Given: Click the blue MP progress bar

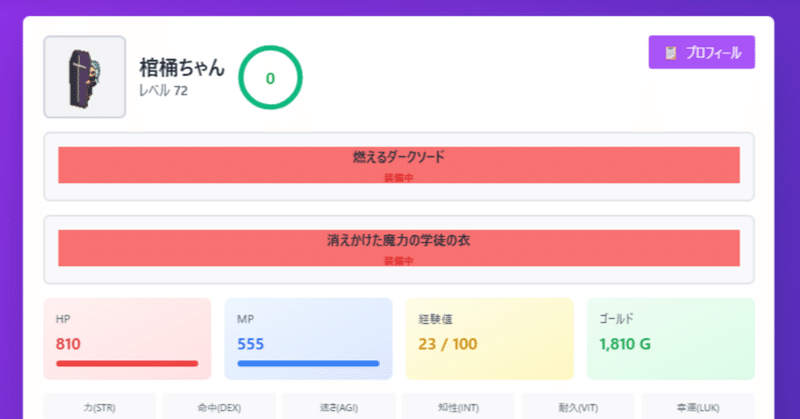Looking at the screenshot, I should (308, 363).
